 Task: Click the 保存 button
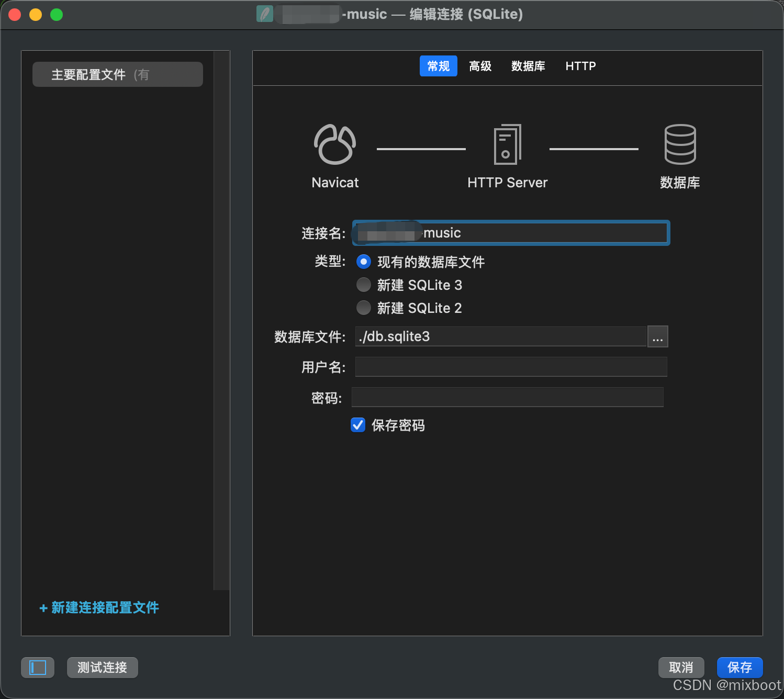click(x=740, y=668)
